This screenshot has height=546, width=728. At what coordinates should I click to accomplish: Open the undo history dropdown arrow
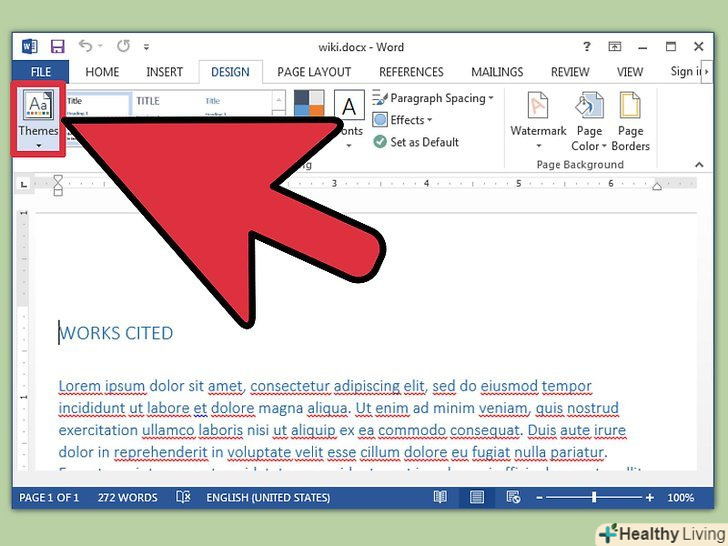[100, 46]
